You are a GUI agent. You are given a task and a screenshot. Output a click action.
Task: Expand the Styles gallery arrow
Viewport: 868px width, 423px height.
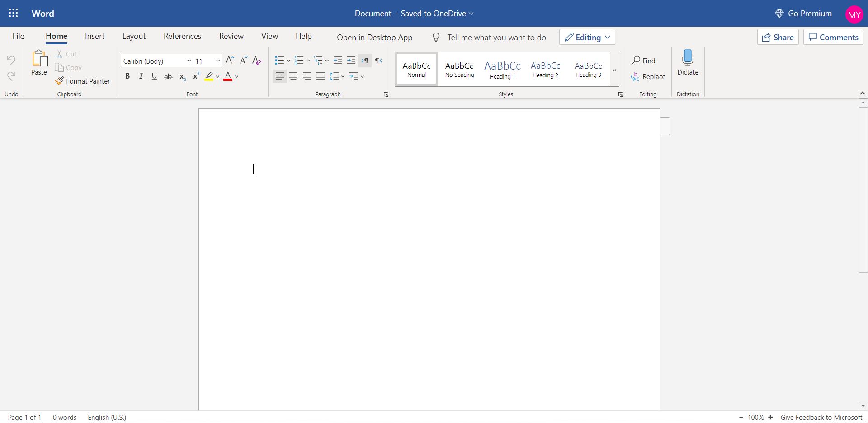(x=614, y=70)
